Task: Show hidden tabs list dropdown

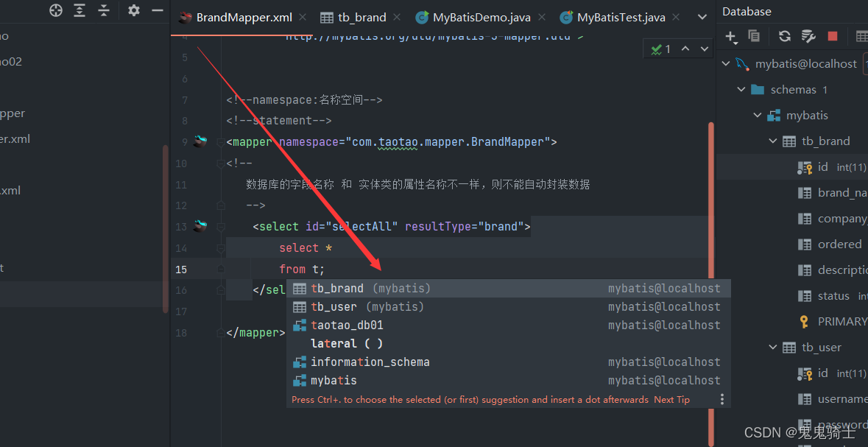Action: [702, 17]
